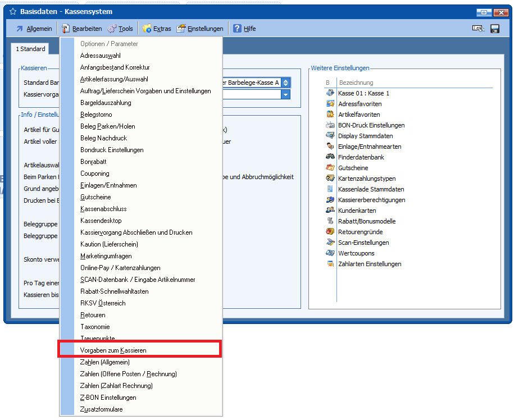The image size is (514, 420).
Task: Click the save diskette icon in toolbar
Action: point(495,29)
